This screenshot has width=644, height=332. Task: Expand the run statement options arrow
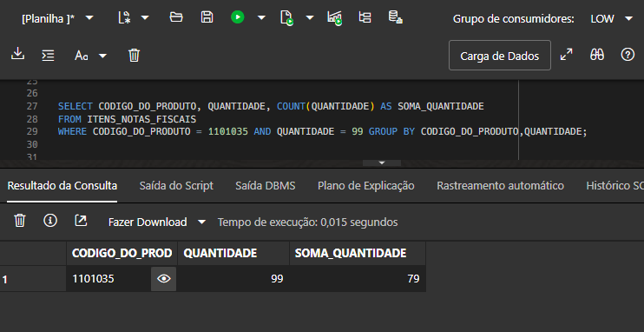tap(261, 17)
